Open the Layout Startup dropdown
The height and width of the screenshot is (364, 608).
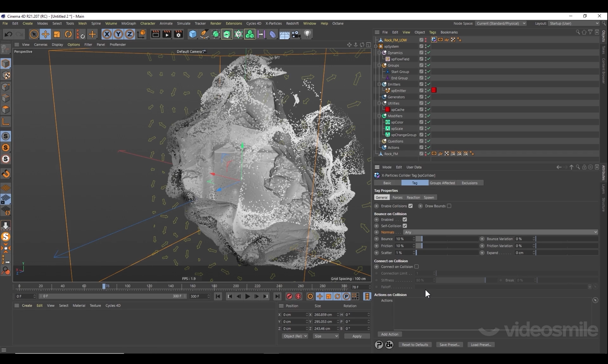coord(574,23)
